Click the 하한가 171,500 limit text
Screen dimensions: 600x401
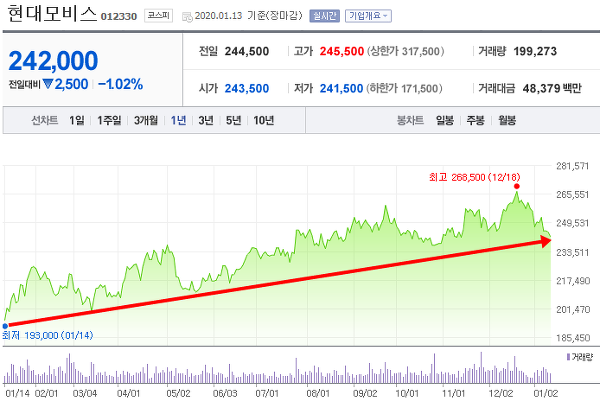(x=404, y=88)
